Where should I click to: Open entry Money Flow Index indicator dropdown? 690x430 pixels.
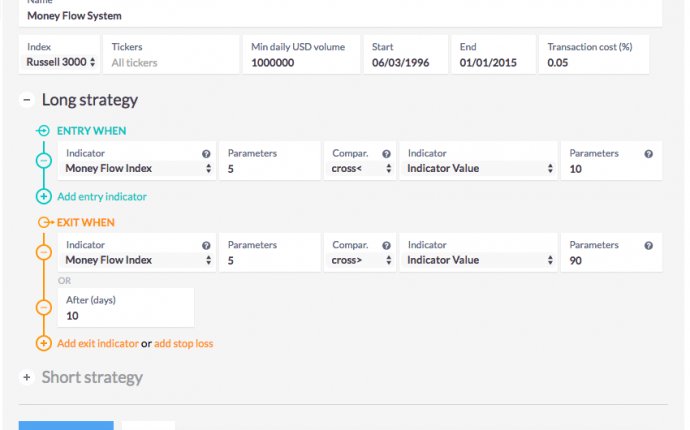tap(137, 169)
